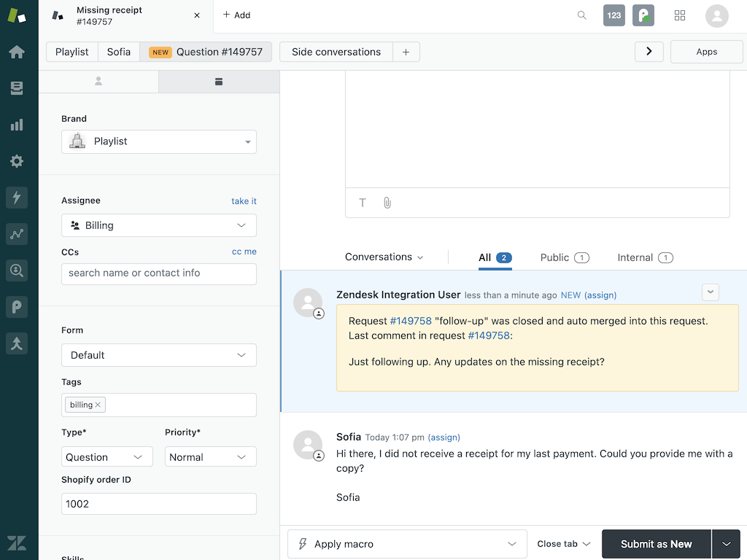The height and width of the screenshot is (560, 747).
Task: Focus the CCs search input field
Action: tap(158, 274)
